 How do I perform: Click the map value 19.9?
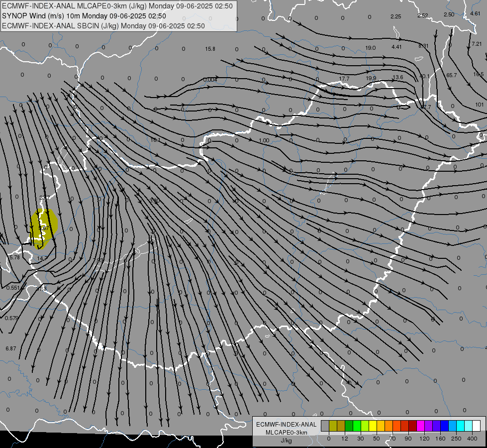click(371, 78)
